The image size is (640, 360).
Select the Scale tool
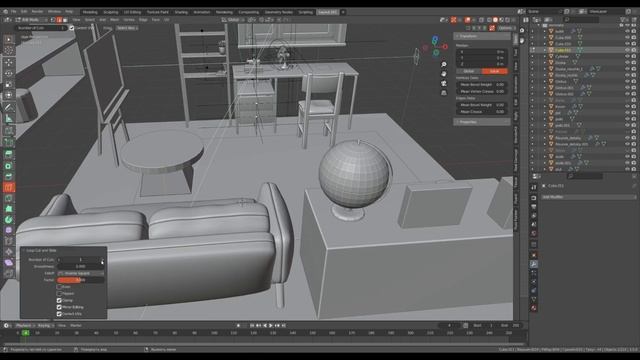[x=9, y=84]
